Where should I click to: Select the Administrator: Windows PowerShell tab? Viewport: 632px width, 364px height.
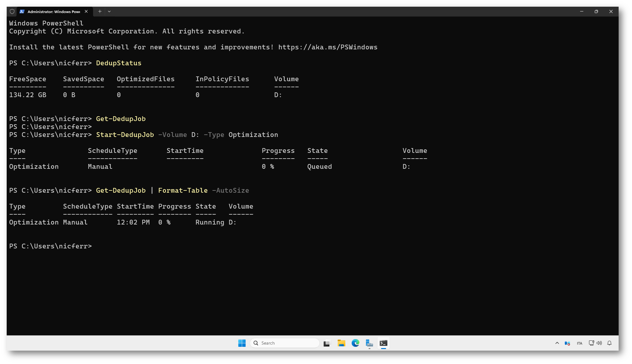(54, 11)
